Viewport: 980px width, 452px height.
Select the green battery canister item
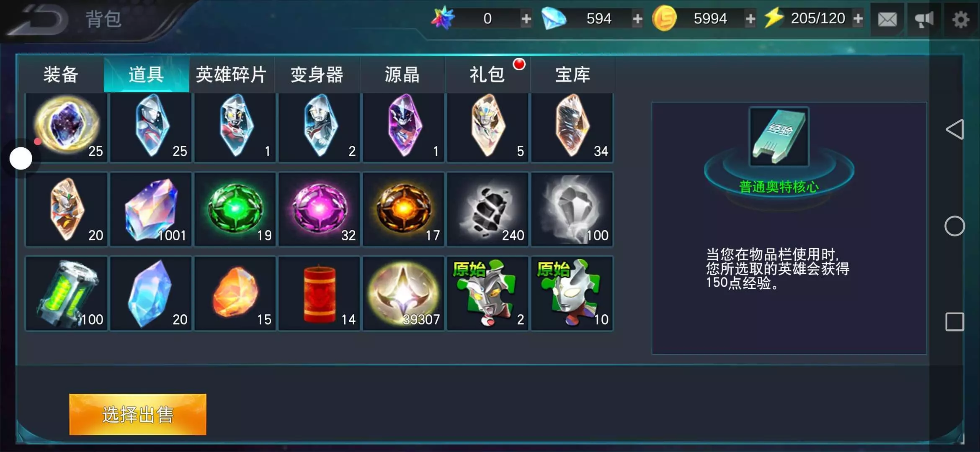(x=67, y=293)
